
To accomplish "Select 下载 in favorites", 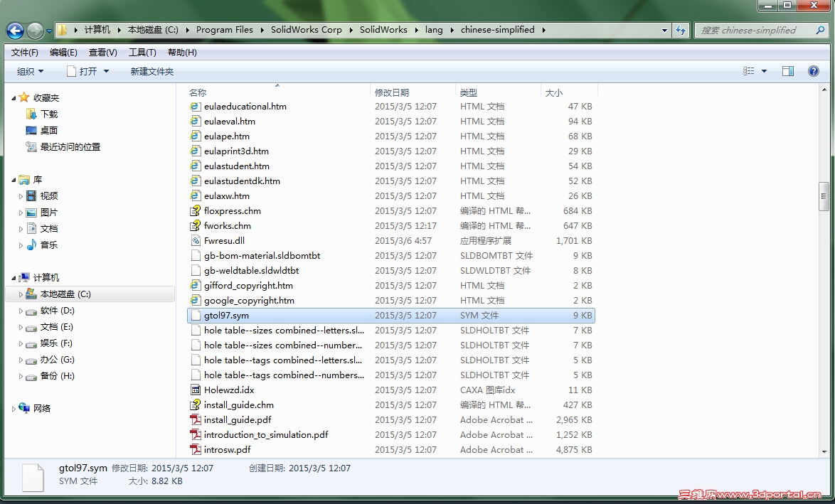I will click(48, 114).
